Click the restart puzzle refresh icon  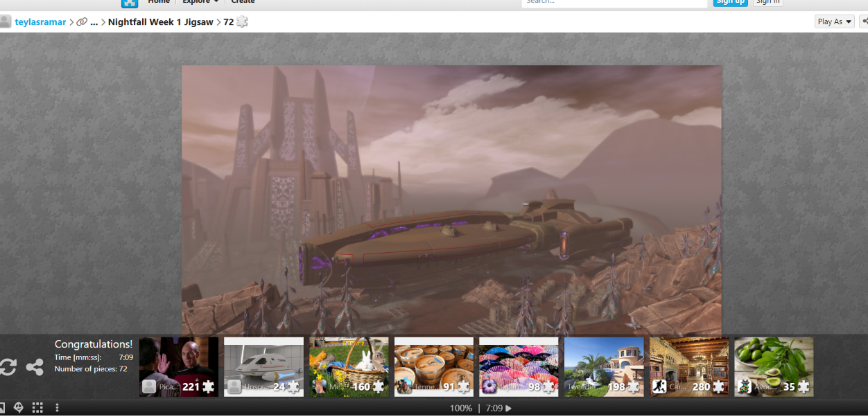8,367
